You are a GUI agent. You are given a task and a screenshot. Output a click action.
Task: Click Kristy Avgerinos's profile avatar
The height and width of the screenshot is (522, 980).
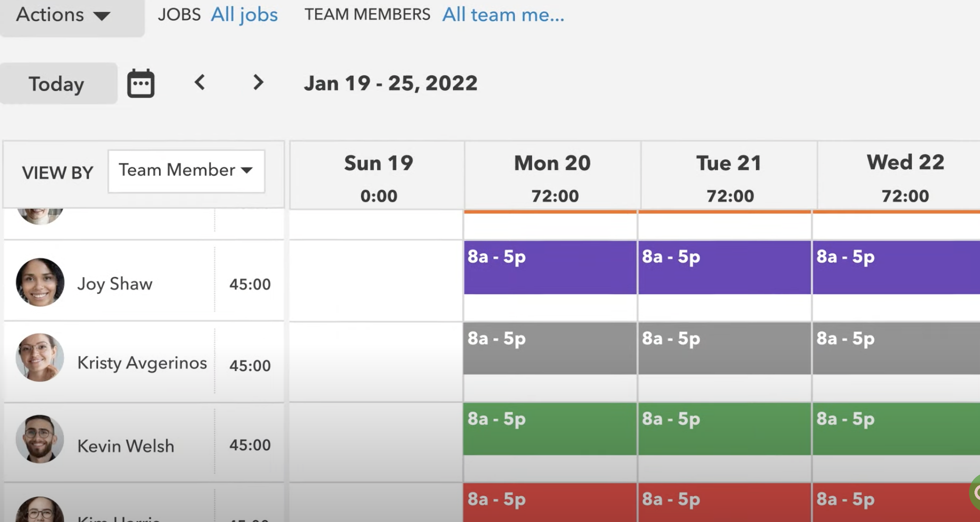[x=39, y=358]
